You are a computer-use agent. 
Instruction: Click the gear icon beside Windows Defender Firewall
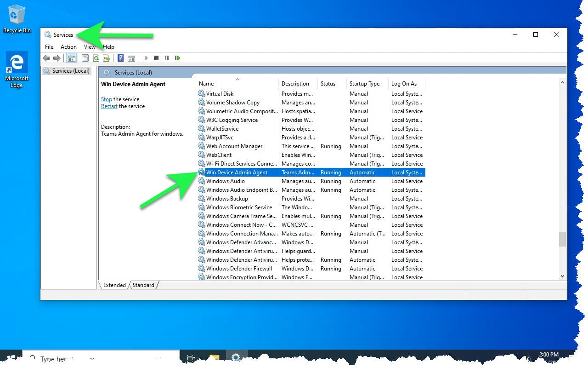click(x=201, y=268)
